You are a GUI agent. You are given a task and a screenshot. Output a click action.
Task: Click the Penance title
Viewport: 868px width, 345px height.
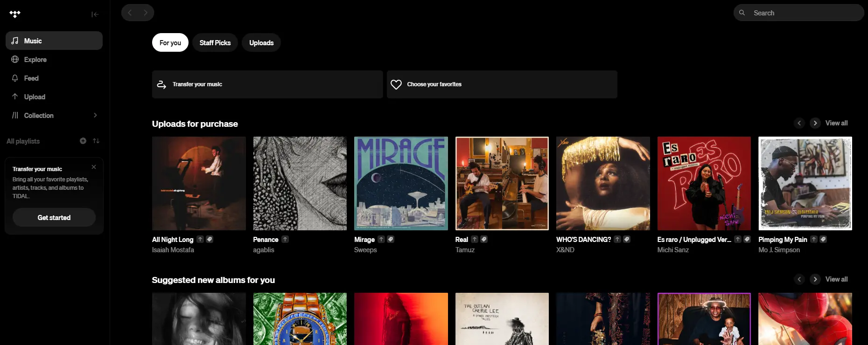pos(266,239)
